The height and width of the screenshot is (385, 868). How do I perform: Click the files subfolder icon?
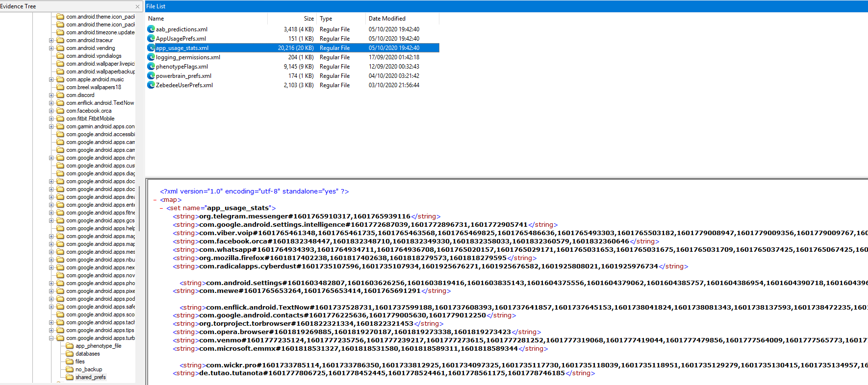(70, 361)
